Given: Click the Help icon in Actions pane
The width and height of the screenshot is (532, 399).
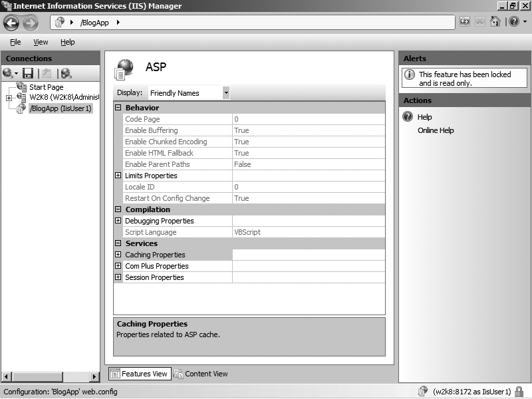Looking at the screenshot, I should 408,117.
